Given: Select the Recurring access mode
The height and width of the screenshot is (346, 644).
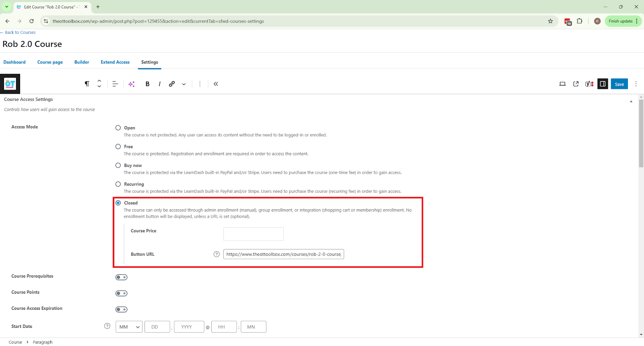Looking at the screenshot, I should [x=118, y=184].
